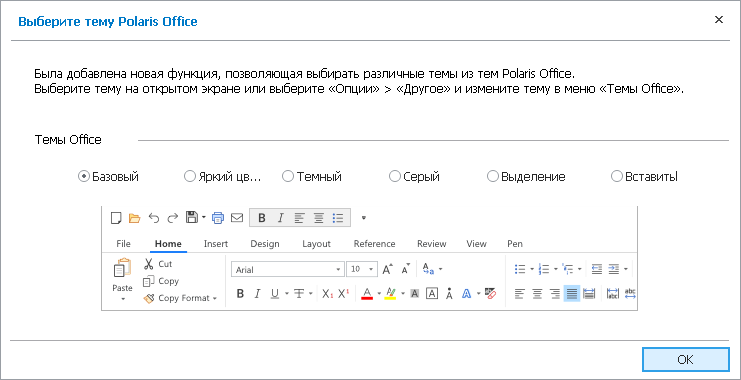Click the clear formatting eraser icon
This screenshot has width=741, height=380.
pyautogui.click(x=490, y=294)
